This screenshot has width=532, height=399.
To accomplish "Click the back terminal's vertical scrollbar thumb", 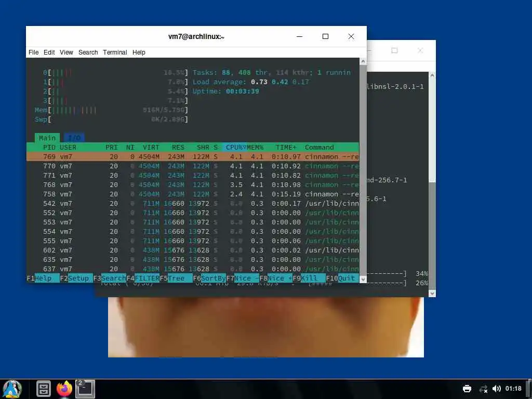I will 432,235.
